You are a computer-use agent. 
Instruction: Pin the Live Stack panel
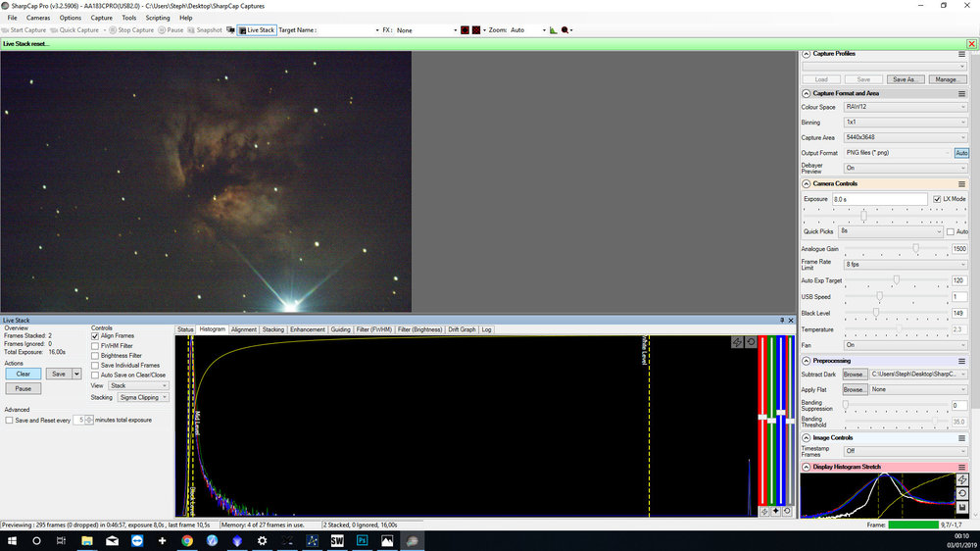pyautogui.click(x=782, y=321)
